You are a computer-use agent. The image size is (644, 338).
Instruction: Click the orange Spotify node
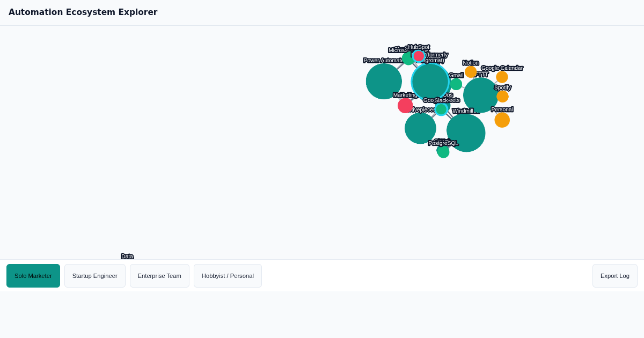pyautogui.click(x=503, y=97)
